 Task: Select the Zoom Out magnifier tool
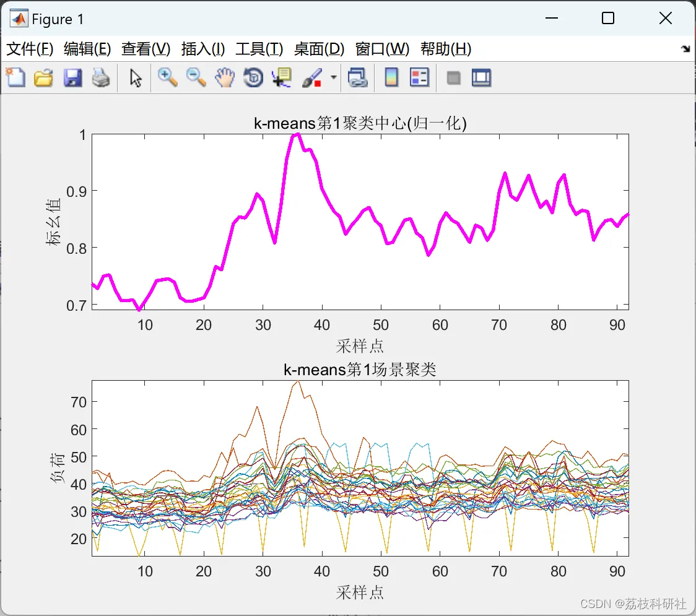tap(196, 77)
